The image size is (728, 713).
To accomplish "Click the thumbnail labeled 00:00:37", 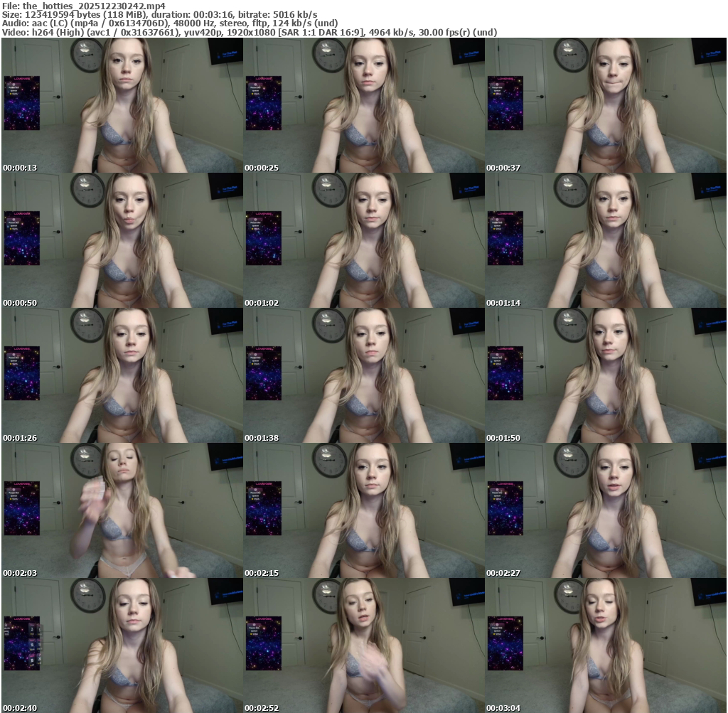I will point(605,105).
